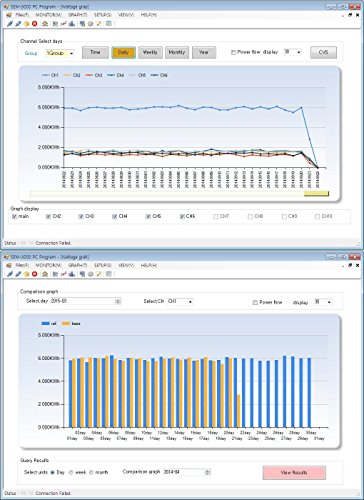The height and width of the screenshot is (500, 364).
Task: Open the Group dropdown
Action: click(x=60, y=53)
